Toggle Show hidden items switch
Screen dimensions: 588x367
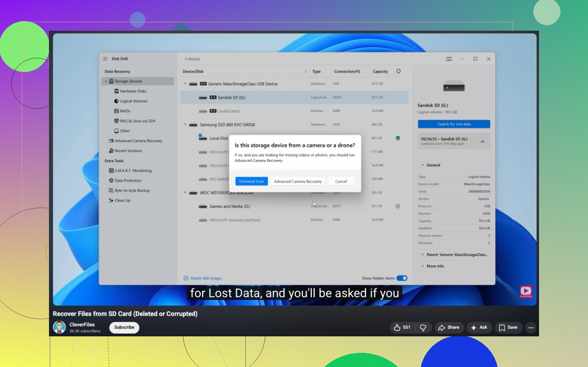(x=402, y=279)
